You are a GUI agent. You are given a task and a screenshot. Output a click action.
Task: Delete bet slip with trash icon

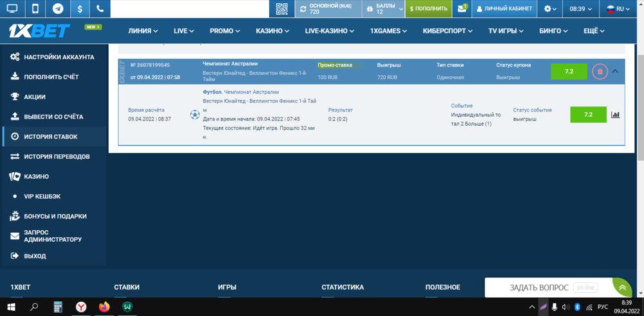coord(600,72)
